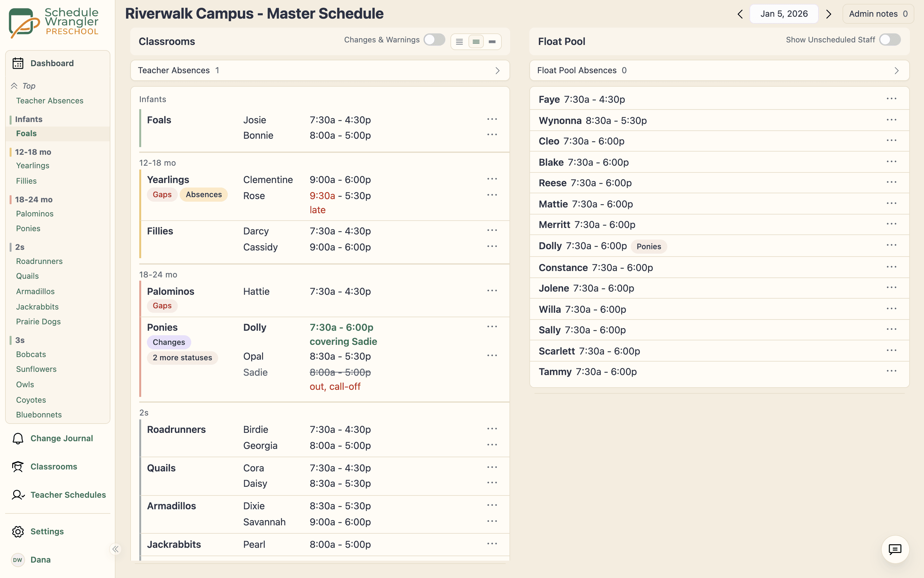Open the more menu for Wynonna
924x578 pixels.
coord(892,120)
